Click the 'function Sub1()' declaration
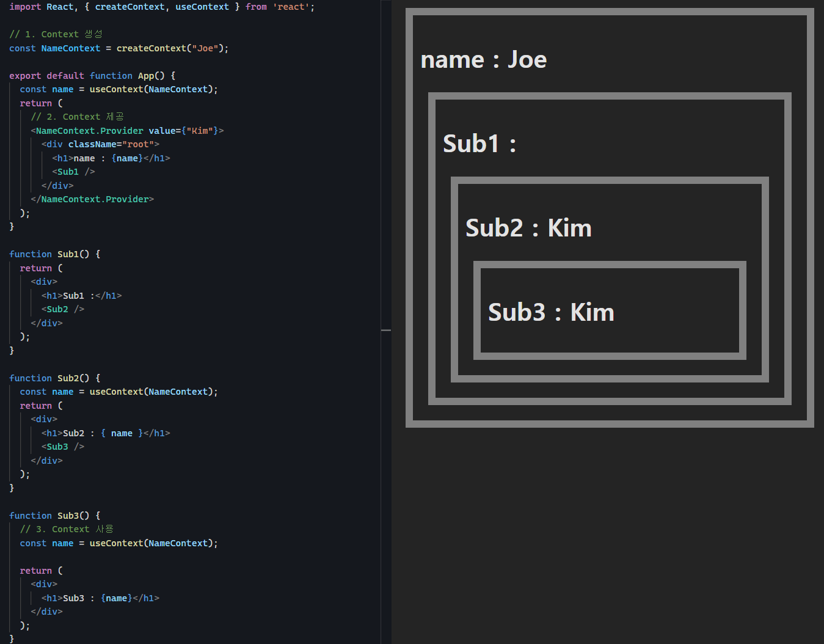The height and width of the screenshot is (644, 824). click(x=55, y=254)
